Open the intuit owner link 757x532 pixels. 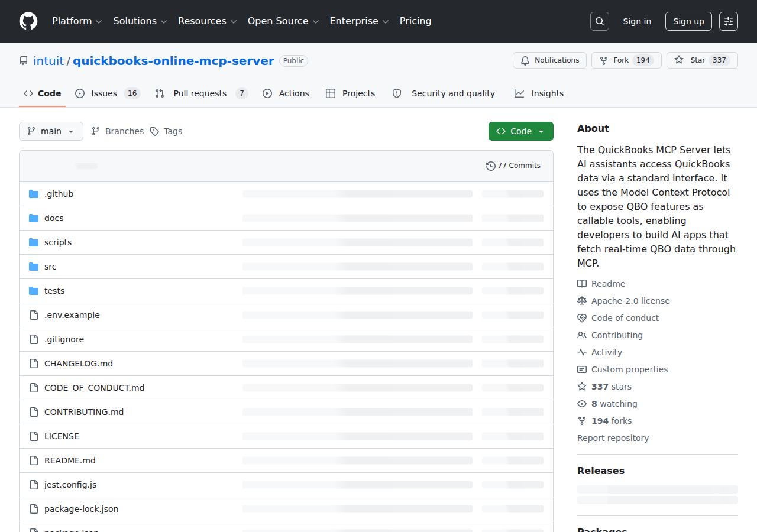click(48, 61)
